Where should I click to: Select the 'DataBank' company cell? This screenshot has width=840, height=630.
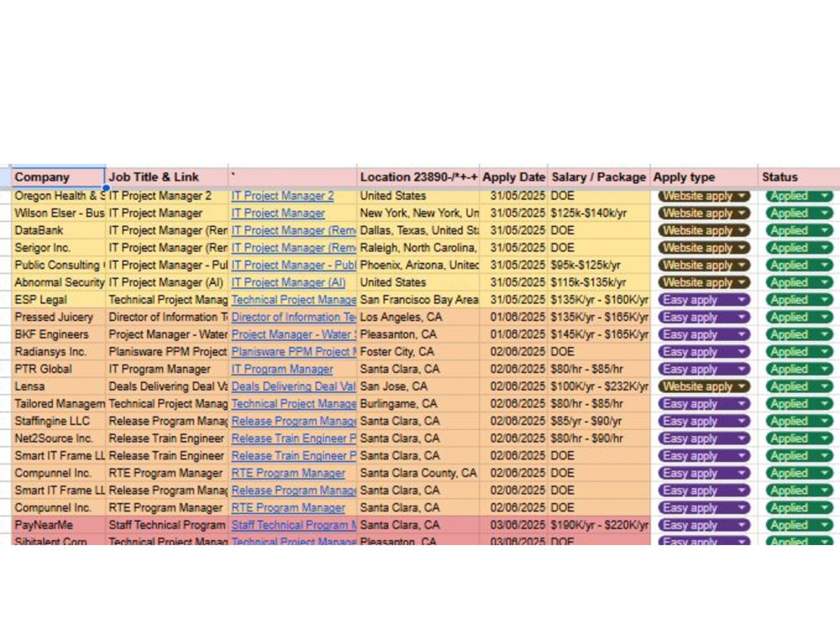[x=59, y=230]
